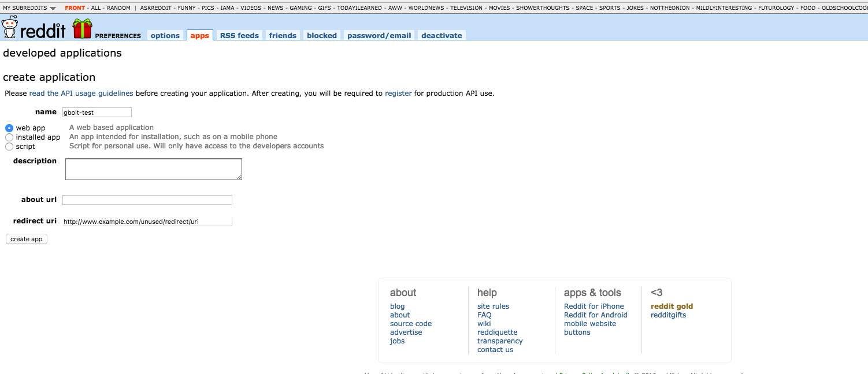The width and height of the screenshot is (868, 374).
Task: Focus the description text area
Action: tap(154, 169)
